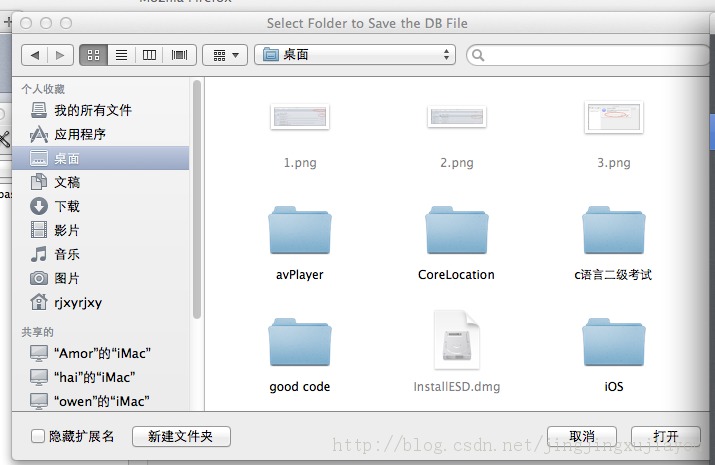Open the 桌面 location dropdown
The height and width of the screenshot is (465, 715).
(x=355, y=55)
